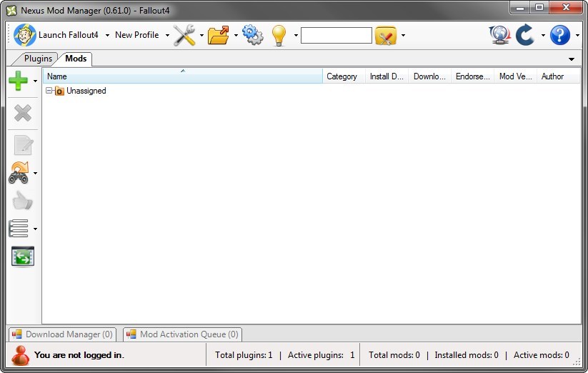Close the Nexus Mod Manager window
Viewport: 588px width, 373px height.
(567, 7)
